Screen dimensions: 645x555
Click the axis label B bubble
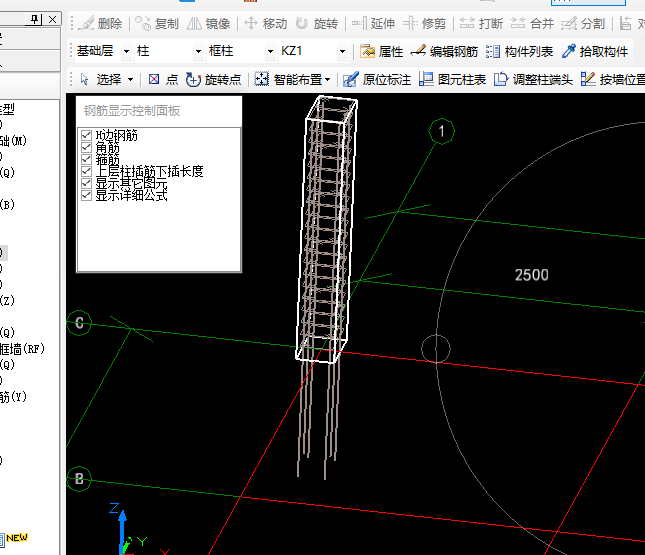tap(79, 479)
